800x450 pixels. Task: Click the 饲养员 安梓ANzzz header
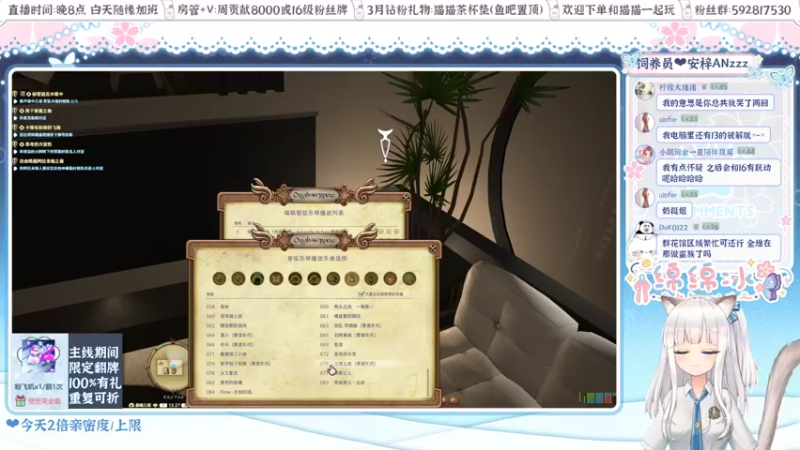(691, 63)
